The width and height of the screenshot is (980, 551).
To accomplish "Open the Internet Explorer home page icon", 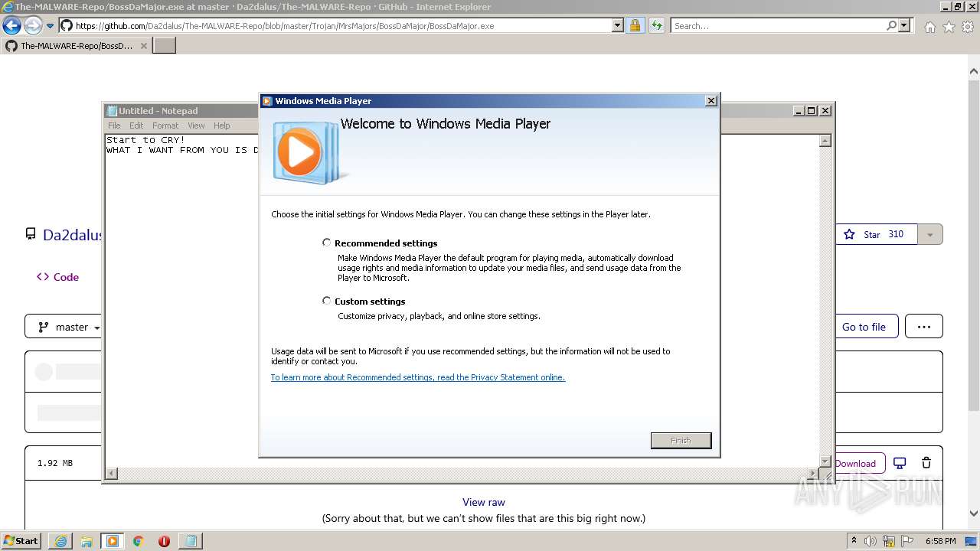I will tap(929, 27).
